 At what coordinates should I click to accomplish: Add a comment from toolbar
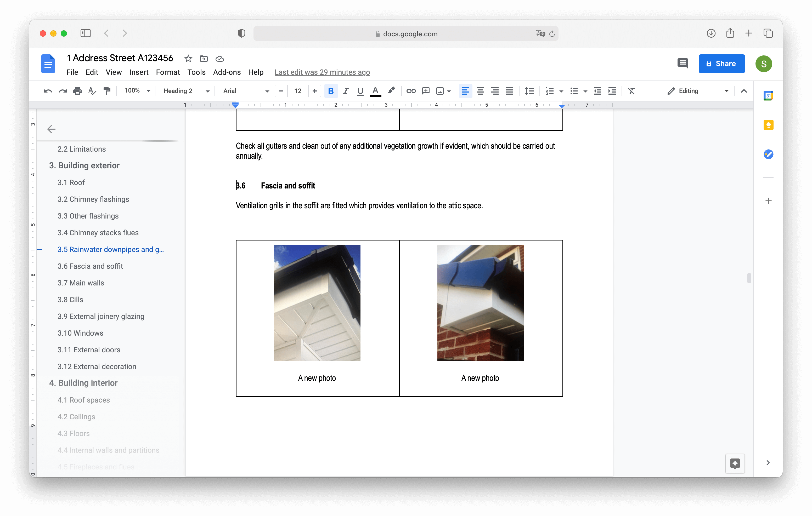(x=426, y=91)
